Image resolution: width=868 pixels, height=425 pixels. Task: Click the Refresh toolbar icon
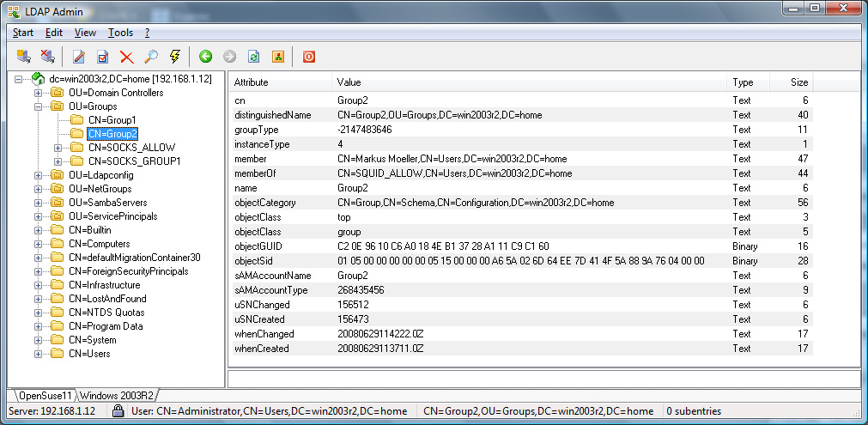253,57
